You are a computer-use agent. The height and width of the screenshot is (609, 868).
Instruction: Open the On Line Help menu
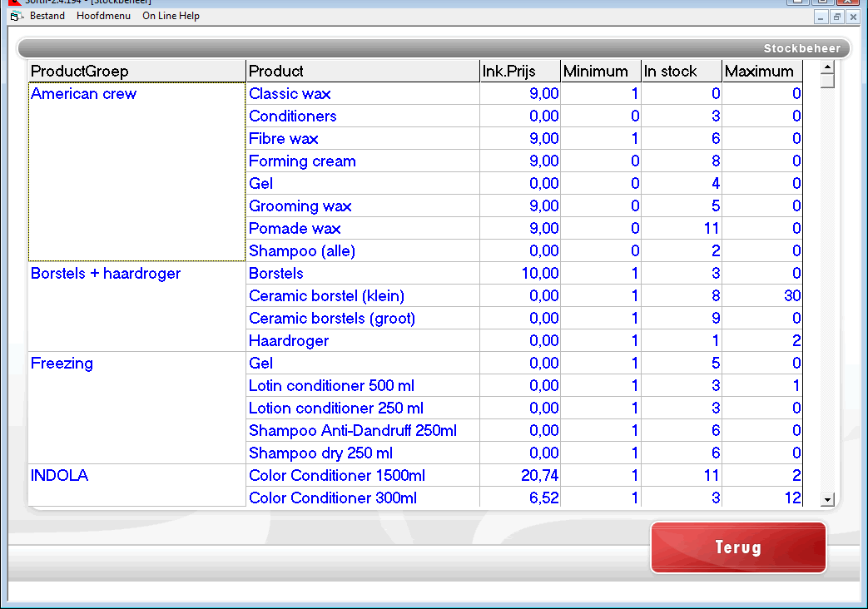pos(171,16)
